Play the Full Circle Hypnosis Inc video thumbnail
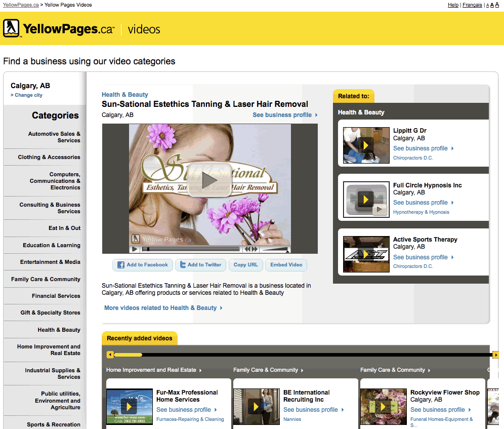This screenshot has width=504, height=429. click(366, 200)
